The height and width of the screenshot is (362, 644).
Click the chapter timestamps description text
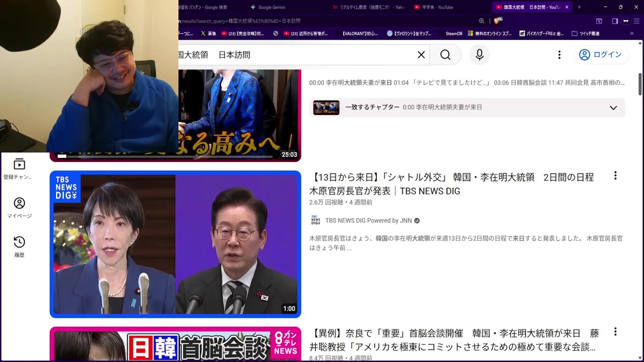(467, 82)
